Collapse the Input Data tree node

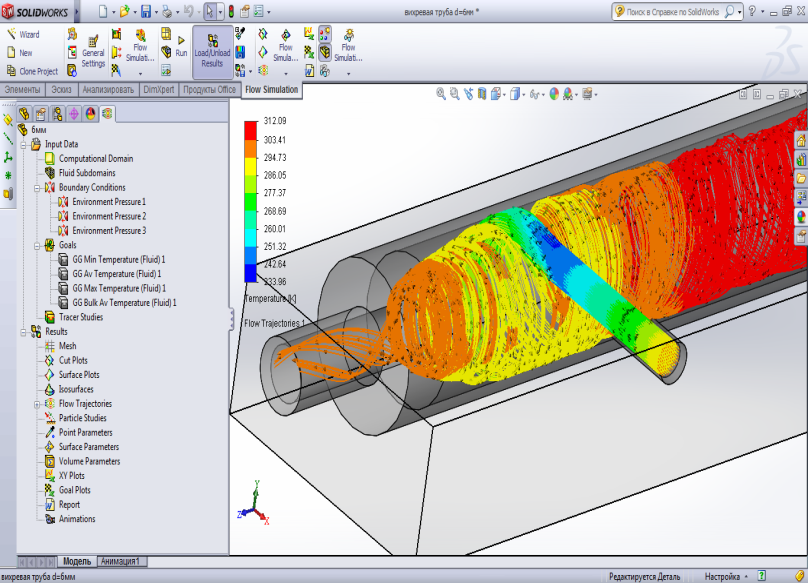point(24,145)
